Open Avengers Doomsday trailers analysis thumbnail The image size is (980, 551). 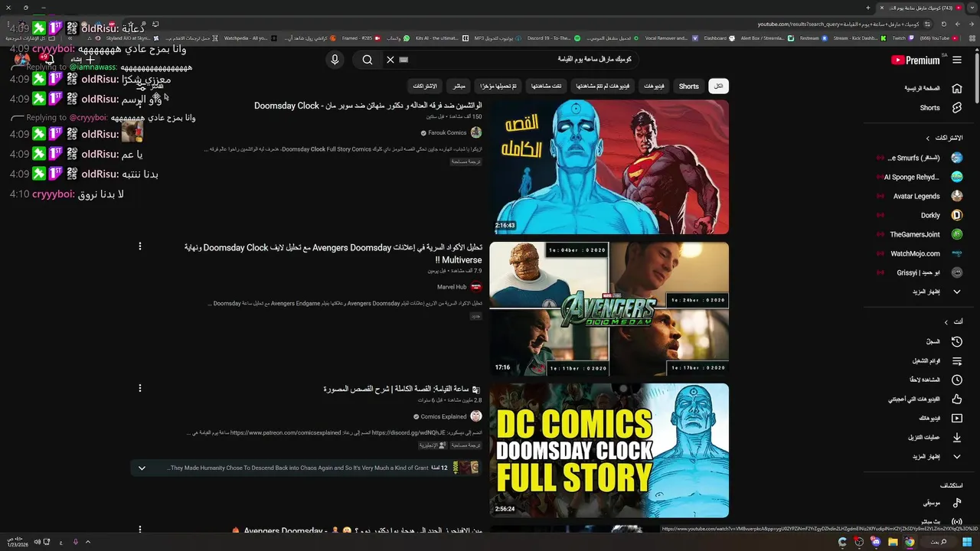coord(609,309)
